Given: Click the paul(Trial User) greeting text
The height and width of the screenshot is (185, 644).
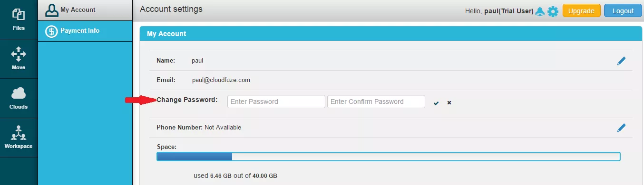Looking at the screenshot, I should pos(508,11).
